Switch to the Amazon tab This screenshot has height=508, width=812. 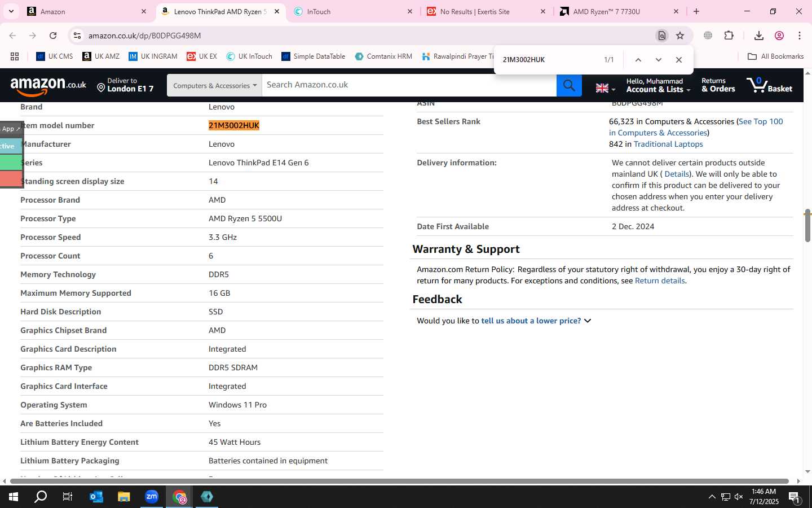coord(87,11)
